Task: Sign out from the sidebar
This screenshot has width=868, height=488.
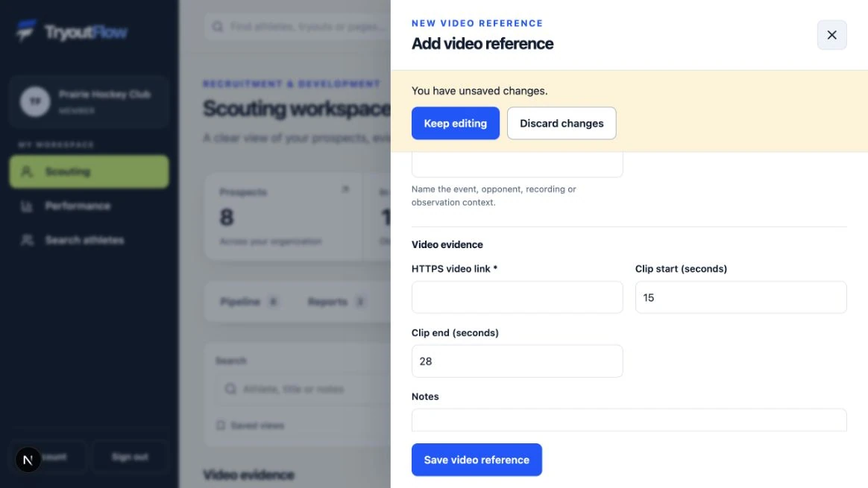Action: click(130, 457)
